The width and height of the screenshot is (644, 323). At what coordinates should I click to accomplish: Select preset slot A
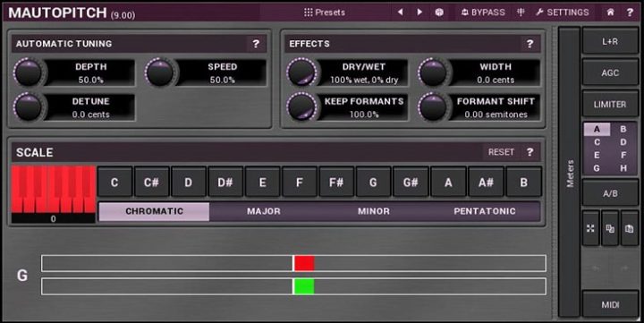(x=597, y=129)
